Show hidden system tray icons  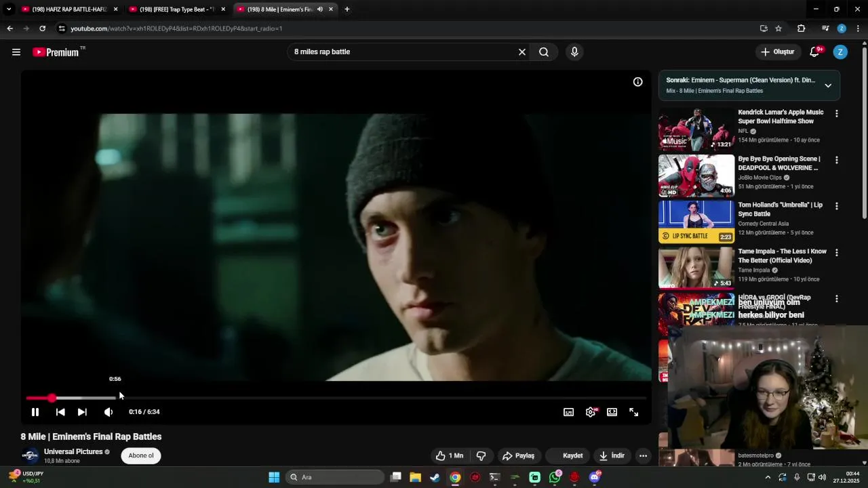click(768, 477)
